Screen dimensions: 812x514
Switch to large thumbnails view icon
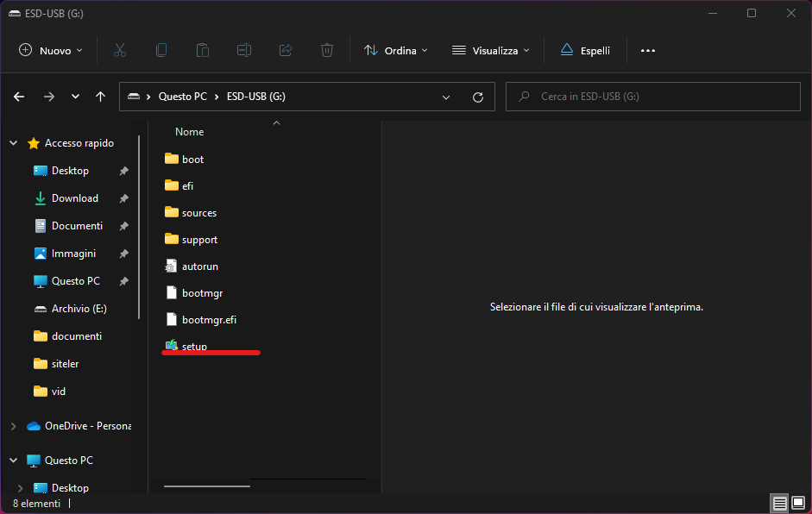pyautogui.click(x=798, y=503)
